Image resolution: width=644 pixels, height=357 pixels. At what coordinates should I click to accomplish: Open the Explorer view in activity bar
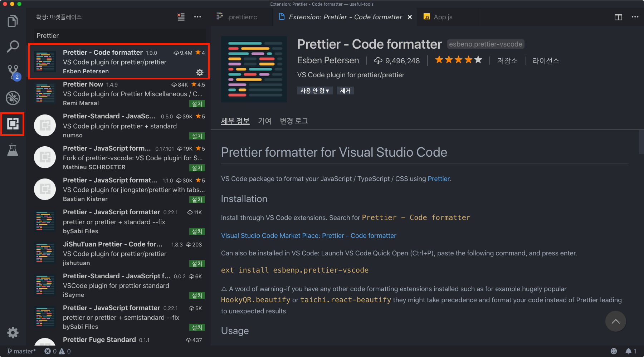click(x=13, y=21)
